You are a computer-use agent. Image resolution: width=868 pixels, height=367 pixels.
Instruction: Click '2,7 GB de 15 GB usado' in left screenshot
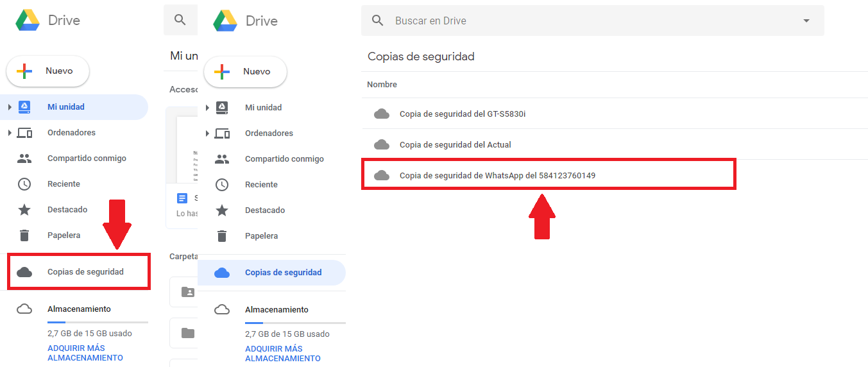(90, 334)
